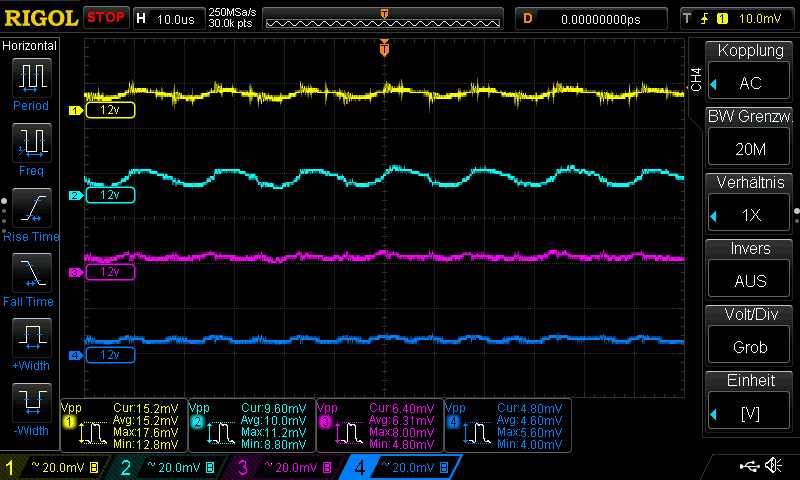Click the STOP run status button
The height and width of the screenshot is (480, 800).
click(x=106, y=18)
